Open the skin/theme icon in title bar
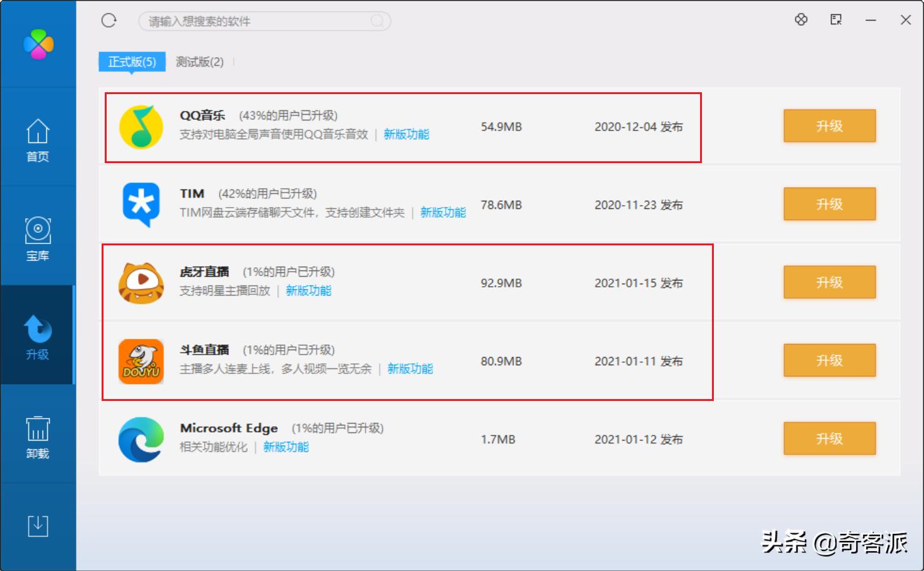Viewport: 924px width, 571px height. 801,20
